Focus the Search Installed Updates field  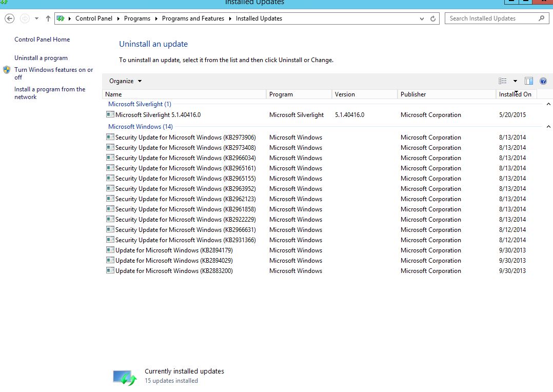497,18
